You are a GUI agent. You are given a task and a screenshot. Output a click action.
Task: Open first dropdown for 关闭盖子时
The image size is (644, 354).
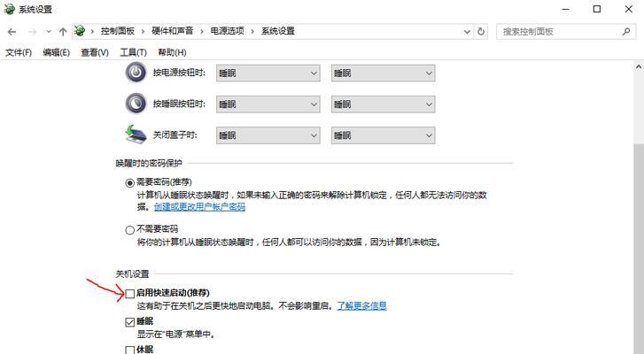coord(268,135)
